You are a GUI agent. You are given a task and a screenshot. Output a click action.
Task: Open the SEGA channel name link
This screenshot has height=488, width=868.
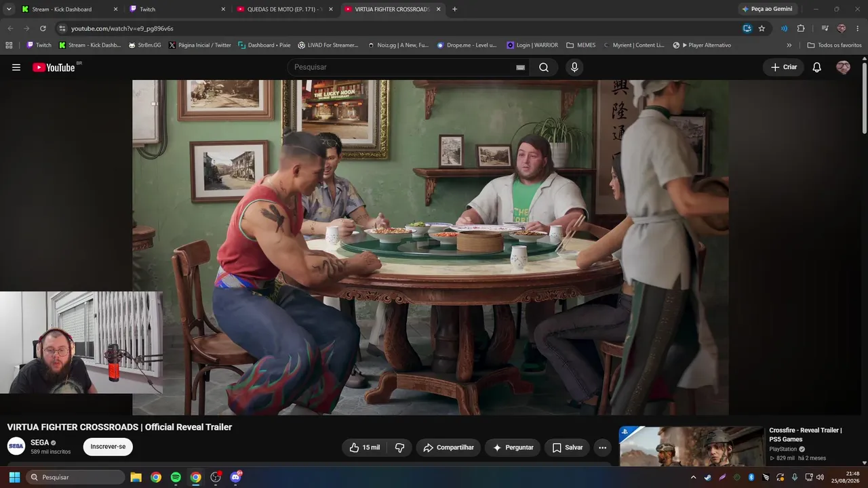39,443
